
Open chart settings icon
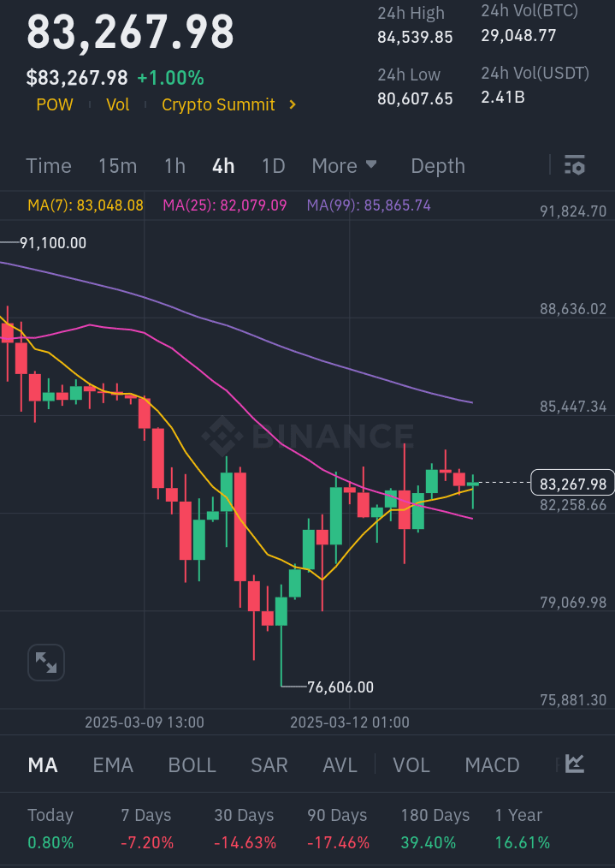pos(575,165)
